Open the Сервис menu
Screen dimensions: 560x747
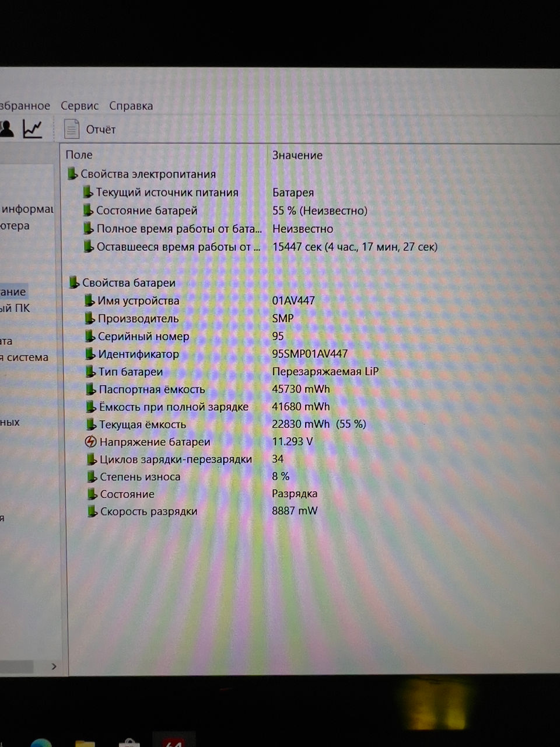pyautogui.click(x=79, y=106)
